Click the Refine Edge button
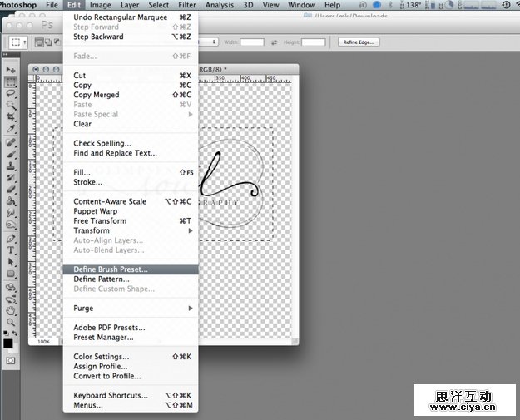520x420 pixels. point(359,42)
